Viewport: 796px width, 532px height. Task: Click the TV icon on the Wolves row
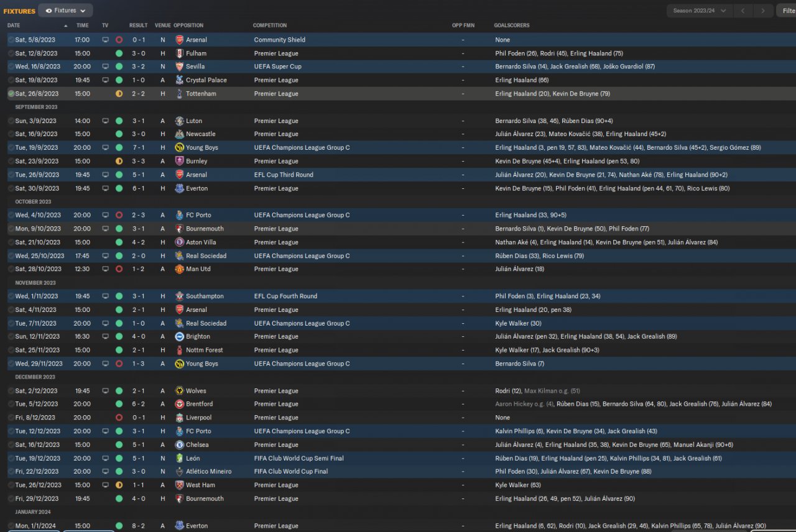tap(105, 391)
